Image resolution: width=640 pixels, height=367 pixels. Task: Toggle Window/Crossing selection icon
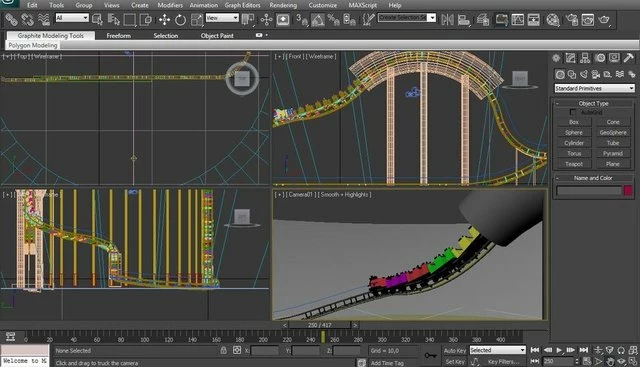(146, 19)
